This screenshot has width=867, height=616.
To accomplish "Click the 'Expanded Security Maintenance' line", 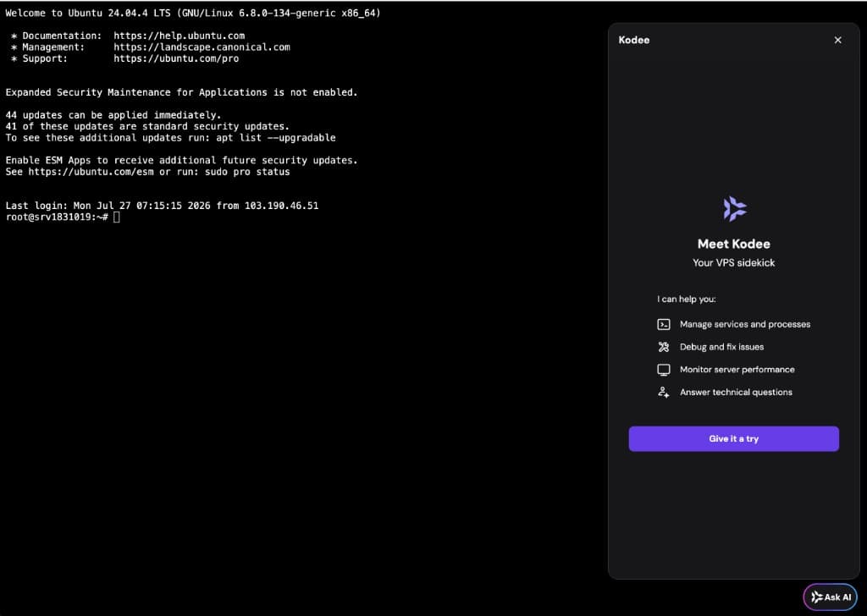I will point(181,92).
